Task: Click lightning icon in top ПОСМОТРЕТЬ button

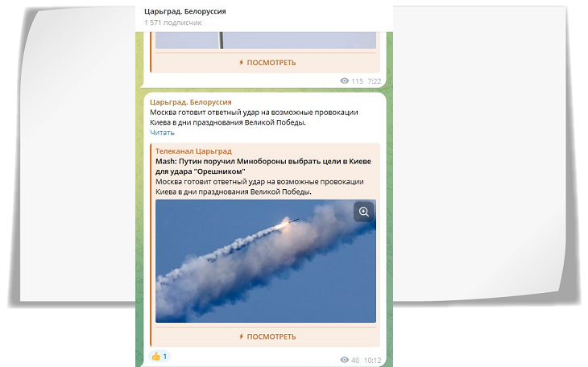Action: click(241, 62)
